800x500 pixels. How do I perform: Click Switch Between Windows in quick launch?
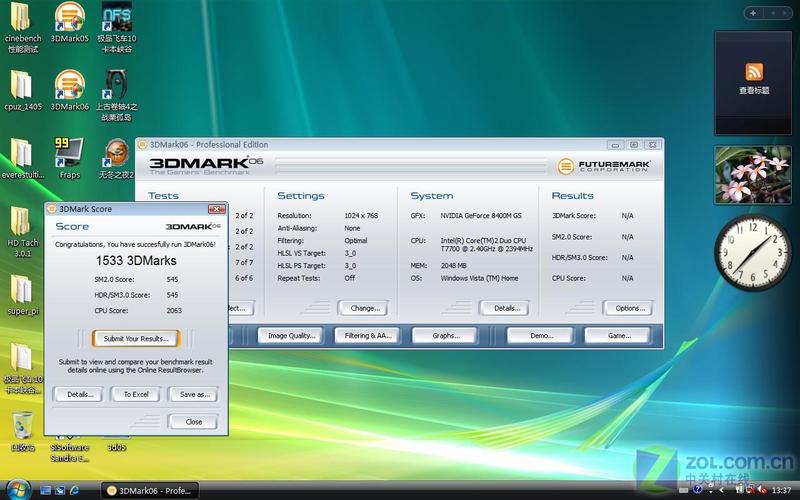[x=60, y=490]
